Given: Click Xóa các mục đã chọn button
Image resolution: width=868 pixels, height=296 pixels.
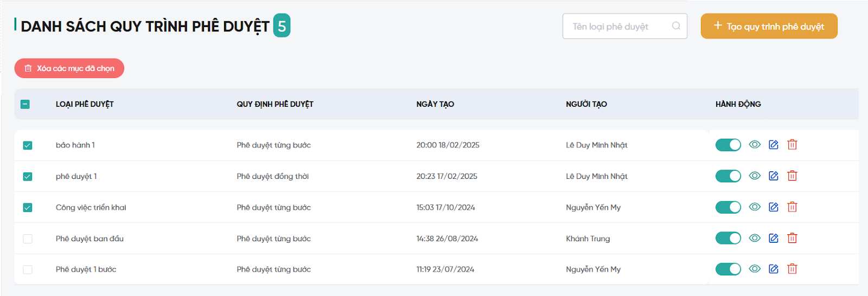Looking at the screenshot, I should click(x=69, y=68).
